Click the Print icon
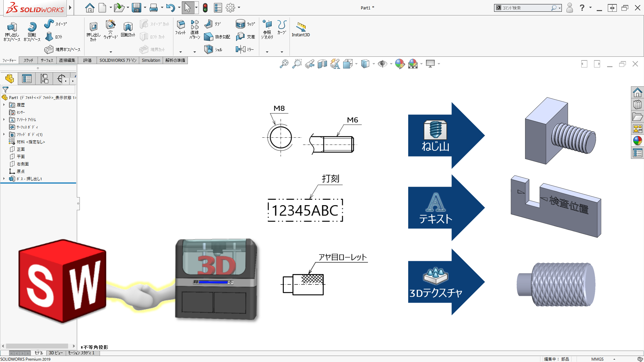 [x=154, y=7]
